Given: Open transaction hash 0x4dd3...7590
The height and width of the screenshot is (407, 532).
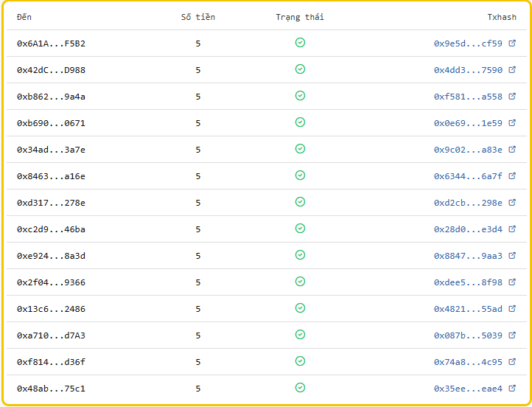Looking at the screenshot, I should [x=468, y=70].
